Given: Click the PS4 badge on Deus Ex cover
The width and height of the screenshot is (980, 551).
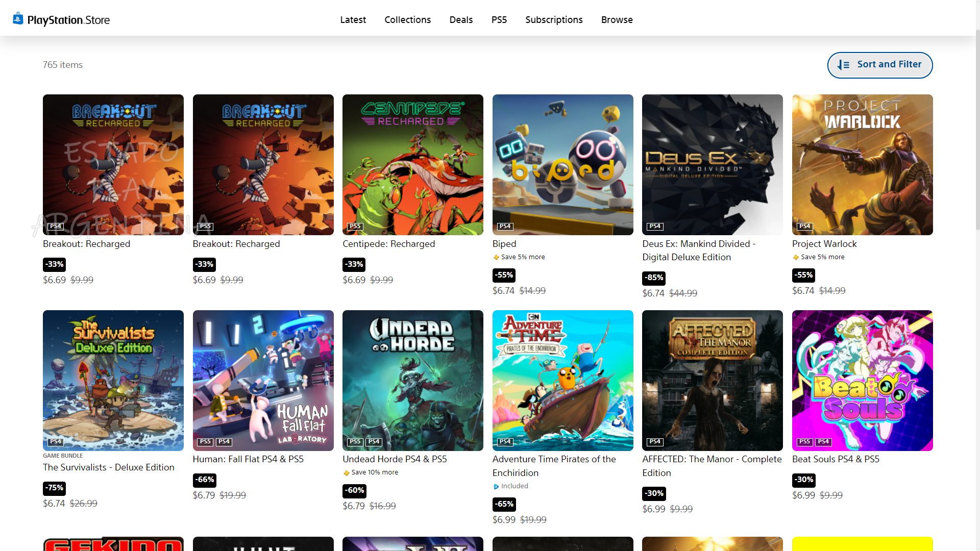Looking at the screenshot, I should 654,226.
